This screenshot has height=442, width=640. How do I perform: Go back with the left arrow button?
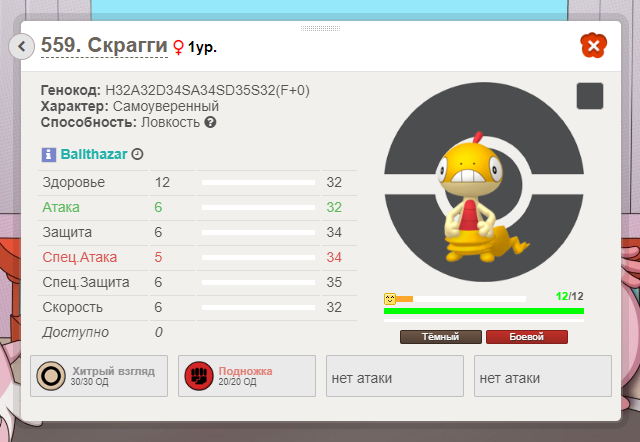[x=22, y=46]
